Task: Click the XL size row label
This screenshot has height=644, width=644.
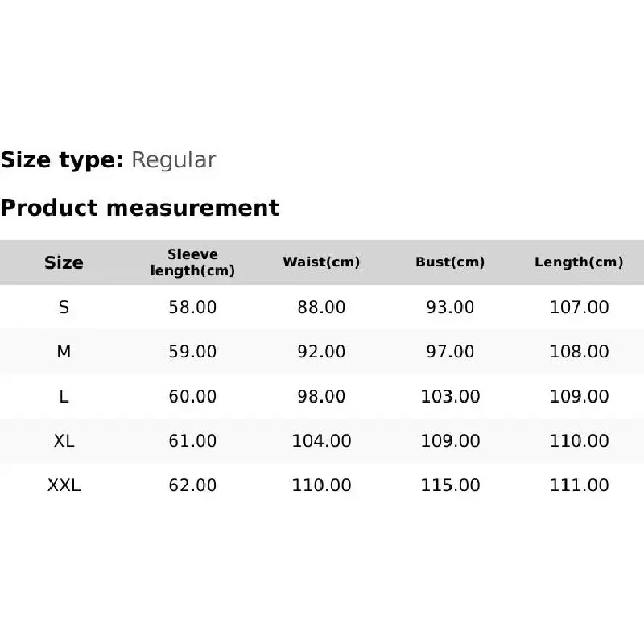Action: (64, 441)
